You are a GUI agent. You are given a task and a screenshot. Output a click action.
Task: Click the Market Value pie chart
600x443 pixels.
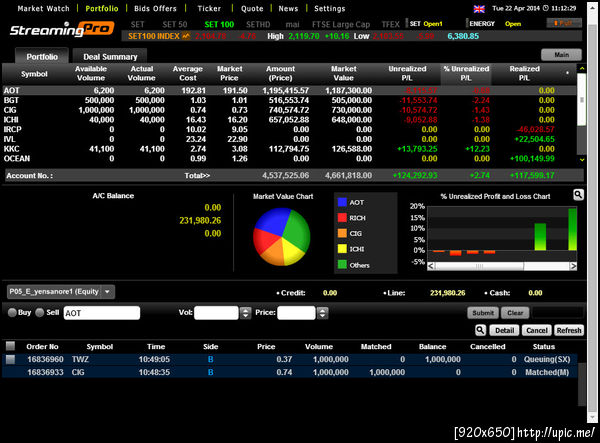tap(282, 236)
